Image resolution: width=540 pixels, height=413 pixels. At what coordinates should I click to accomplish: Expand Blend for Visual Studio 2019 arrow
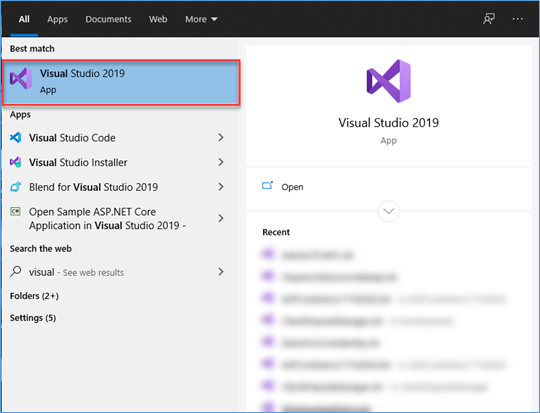click(221, 187)
